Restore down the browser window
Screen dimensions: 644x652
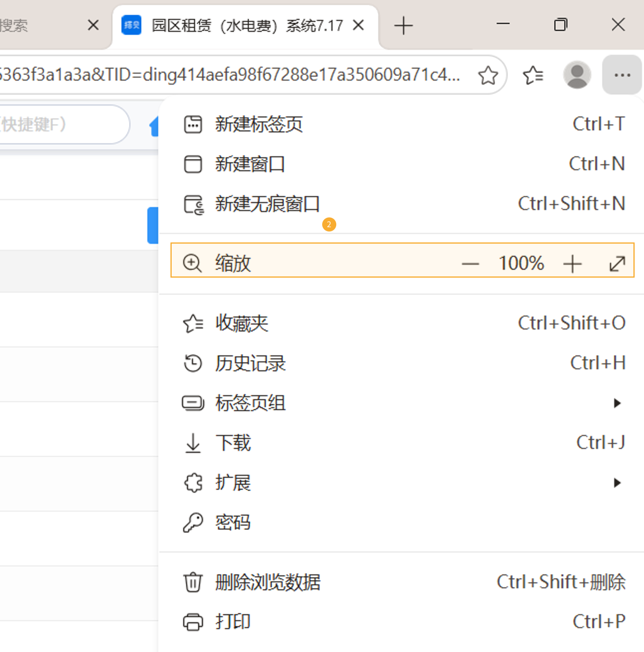pos(560,24)
